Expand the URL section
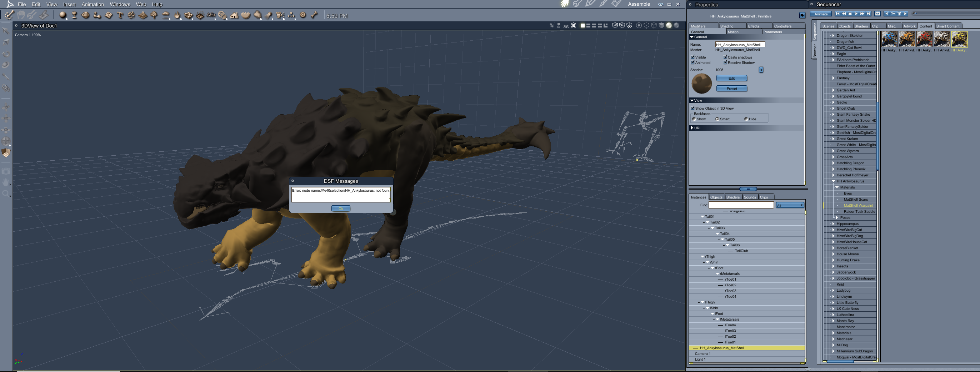 [692, 128]
